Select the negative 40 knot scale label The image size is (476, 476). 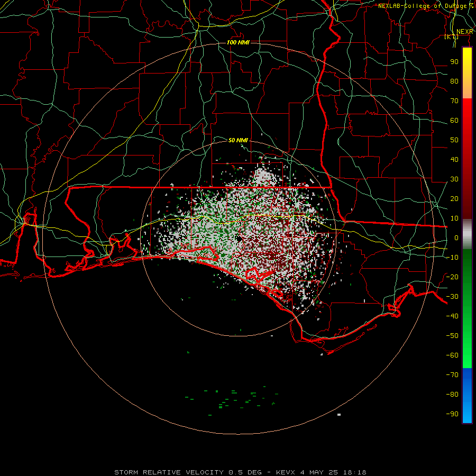(x=452, y=316)
